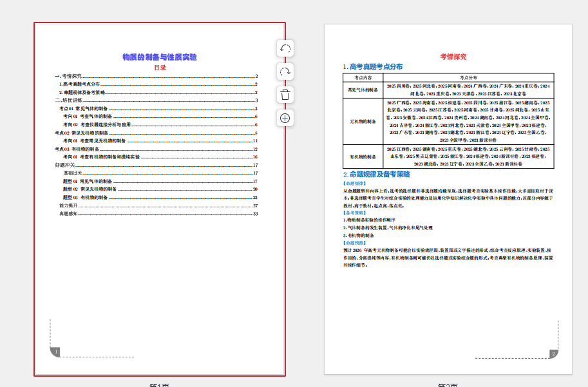
Task: Click the page number 1 corner badge
Action: (56, 352)
